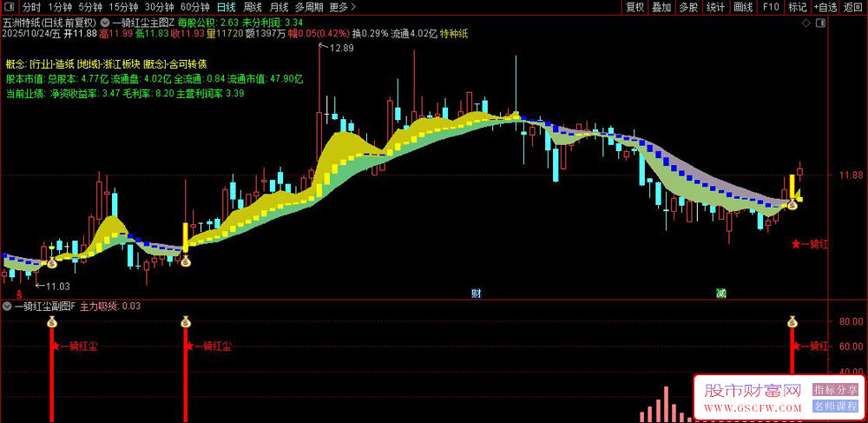868x423 pixels.
Task: Switch to the 月线 monthly chart
Action: [279, 7]
